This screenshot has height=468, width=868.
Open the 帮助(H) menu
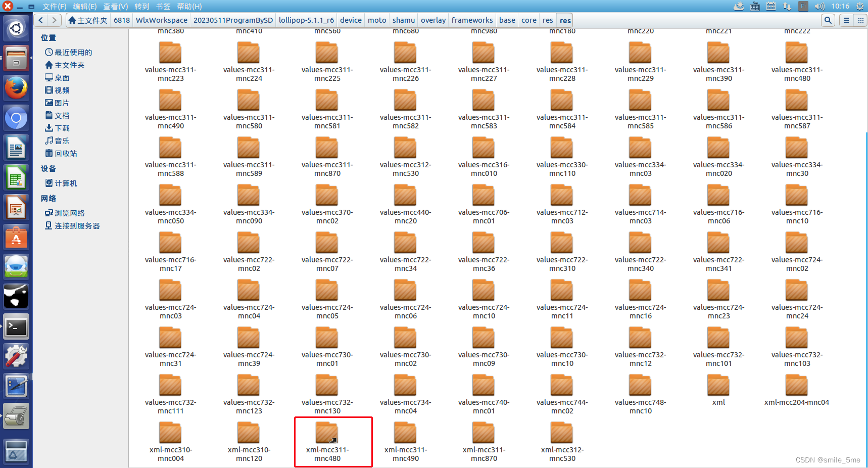(189, 7)
